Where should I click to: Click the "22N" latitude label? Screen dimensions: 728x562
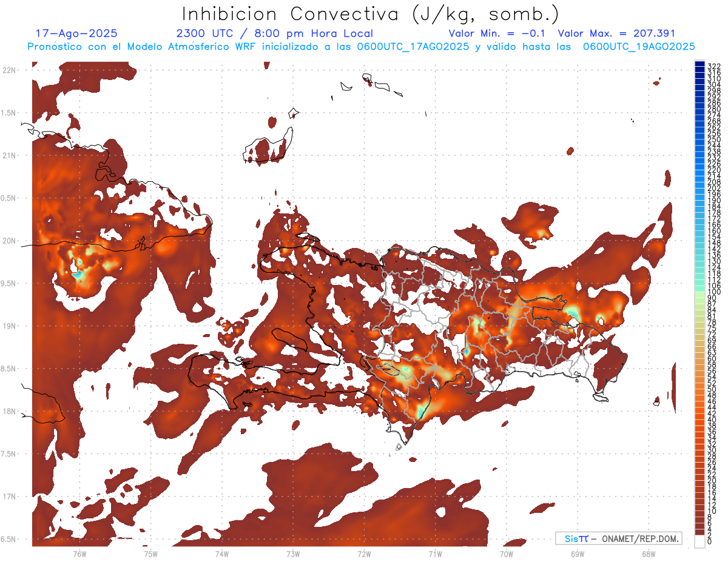tap(9, 70)
